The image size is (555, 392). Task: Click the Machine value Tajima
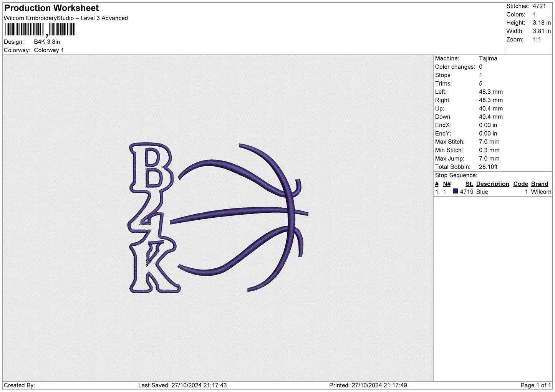click(x=488, y=58)
